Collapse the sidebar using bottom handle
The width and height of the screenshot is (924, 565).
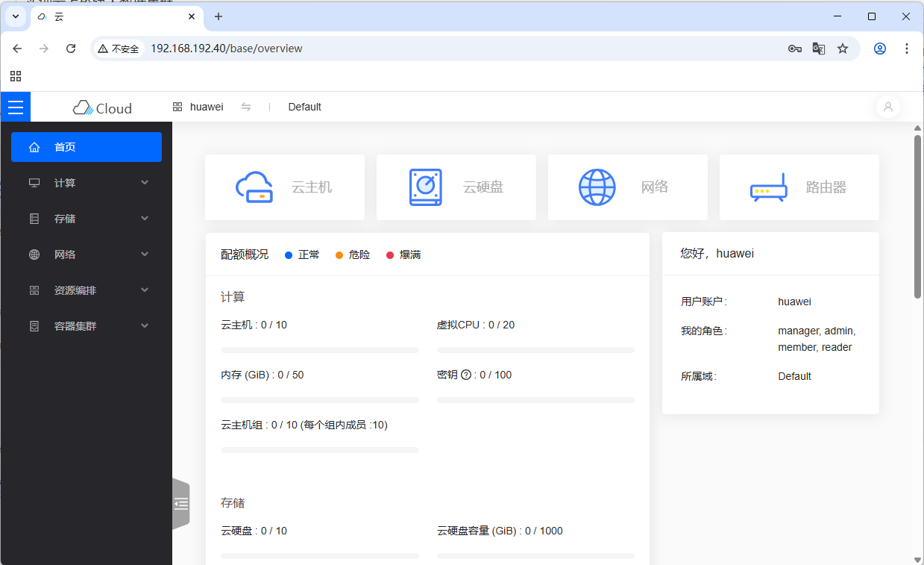[181, 504]
